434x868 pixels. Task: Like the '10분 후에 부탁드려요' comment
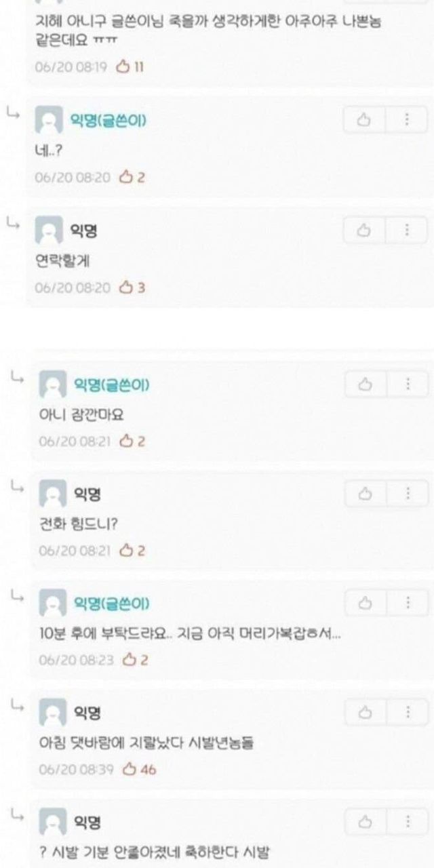(366, 603)
